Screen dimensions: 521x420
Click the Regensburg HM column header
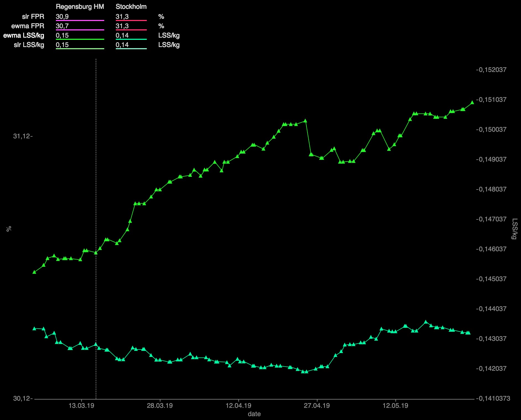80,7
